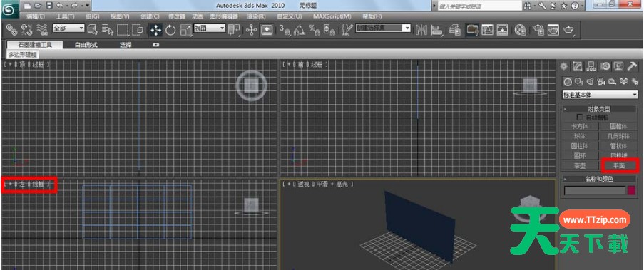Click the Undo arrow icon

(60, 6)
